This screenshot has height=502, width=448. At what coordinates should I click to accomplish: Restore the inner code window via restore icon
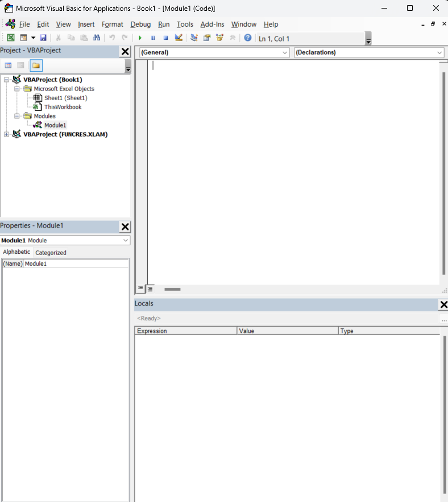pyautogui.click(x=433, y=24)
